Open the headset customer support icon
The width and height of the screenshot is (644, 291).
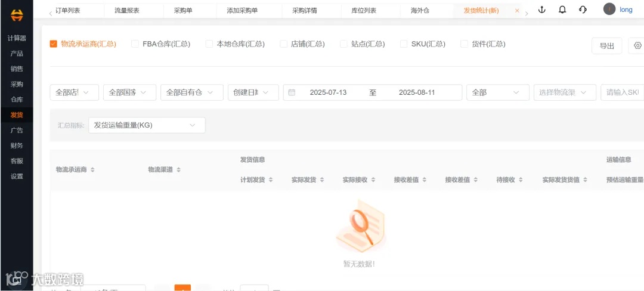click(583, 10)
